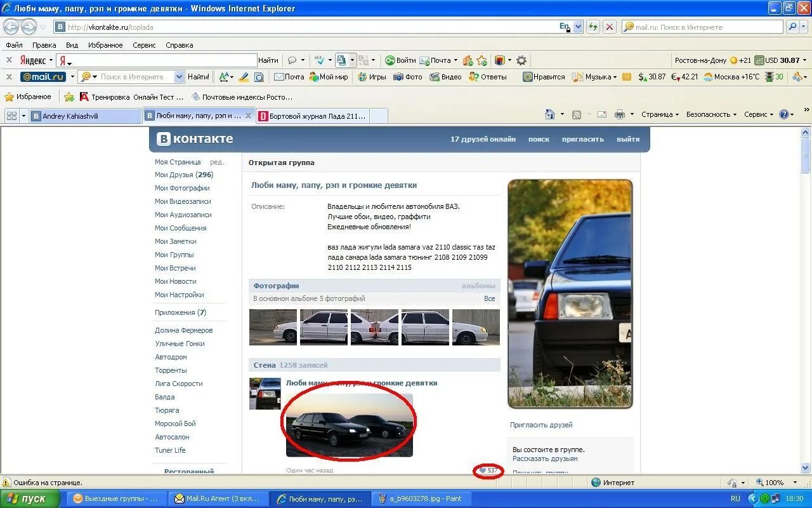Click the Print printer icon
This screenshot has height=508, width=812.
[x=620, y=114]
